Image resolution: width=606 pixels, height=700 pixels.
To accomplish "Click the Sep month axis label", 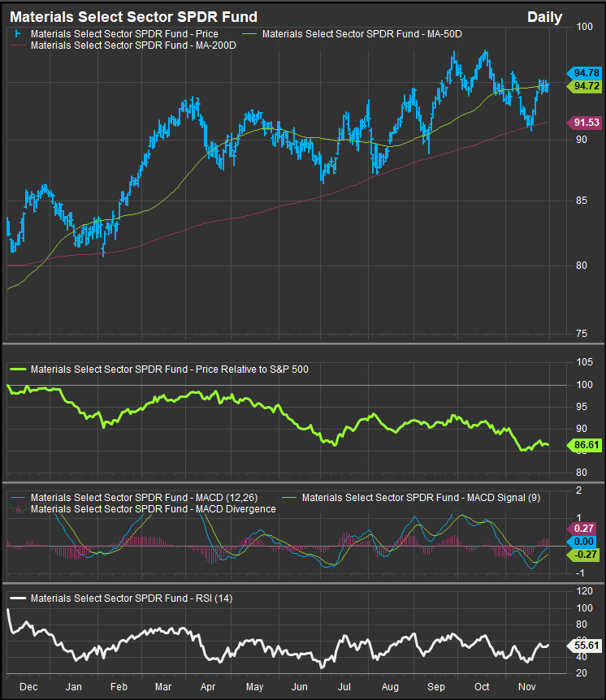I will tap(436, 687).
